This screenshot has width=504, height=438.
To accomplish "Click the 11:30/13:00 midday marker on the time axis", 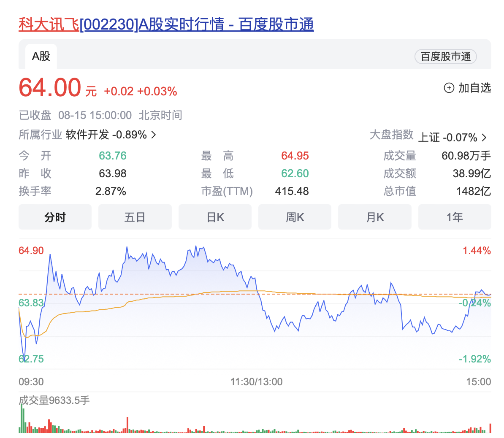I will pyautogui.click(x=256, y=382).
